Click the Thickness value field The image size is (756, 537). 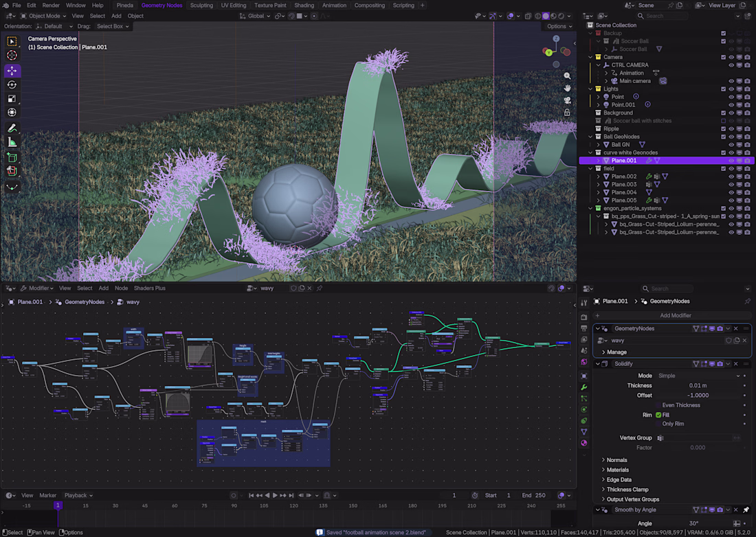click(x=698, y=385)
